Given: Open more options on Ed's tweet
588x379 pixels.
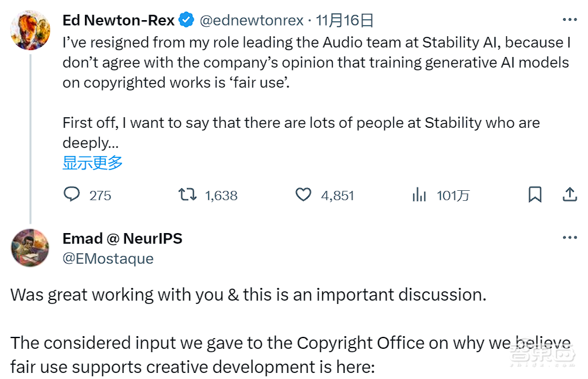Looking at the screenshot, I should (570, 20).
